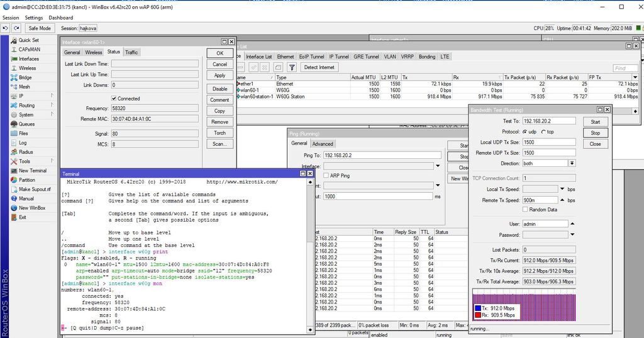Click the Find field in Interface List
This screenshot has width=644, height=338.
(626, 68)
